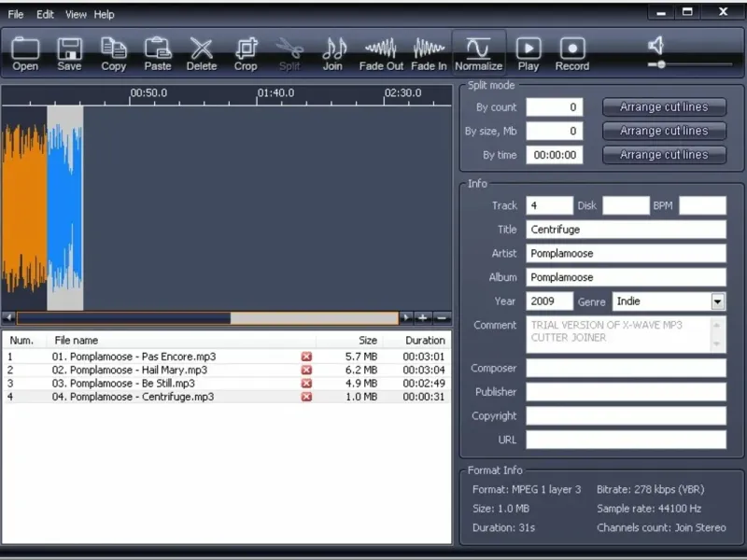Viewport: 747px width, 560px height.
Task: Click the waveform horizontal scrollbar thumb
Action: click(315, 317)
